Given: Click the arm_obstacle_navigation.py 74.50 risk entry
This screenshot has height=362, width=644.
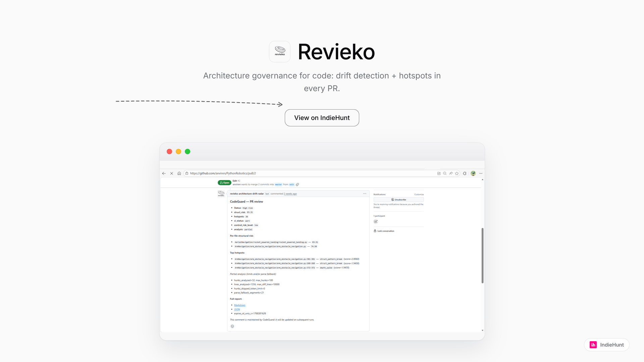Looking at the screenshot, I should [x=276, y=246].
